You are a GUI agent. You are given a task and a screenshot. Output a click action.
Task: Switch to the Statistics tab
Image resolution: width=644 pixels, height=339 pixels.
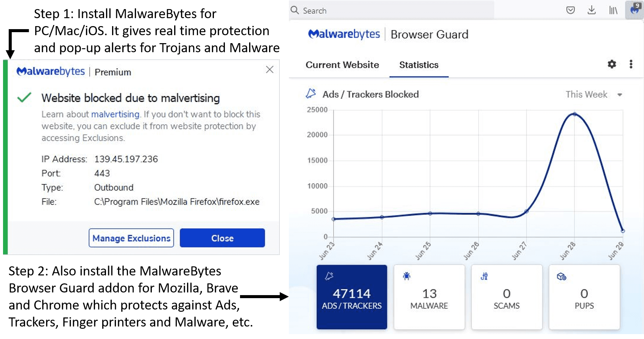[419, 65]
